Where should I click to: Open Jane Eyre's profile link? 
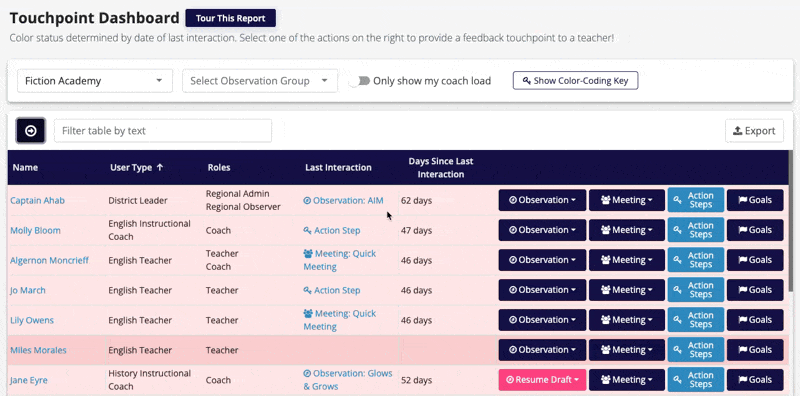point(29,380)
